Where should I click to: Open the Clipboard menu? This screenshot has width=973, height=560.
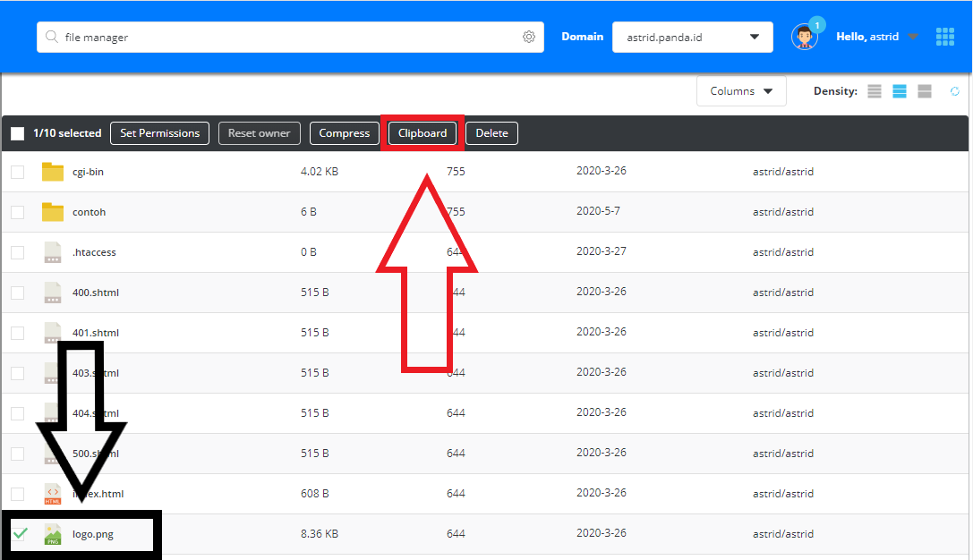422,132
